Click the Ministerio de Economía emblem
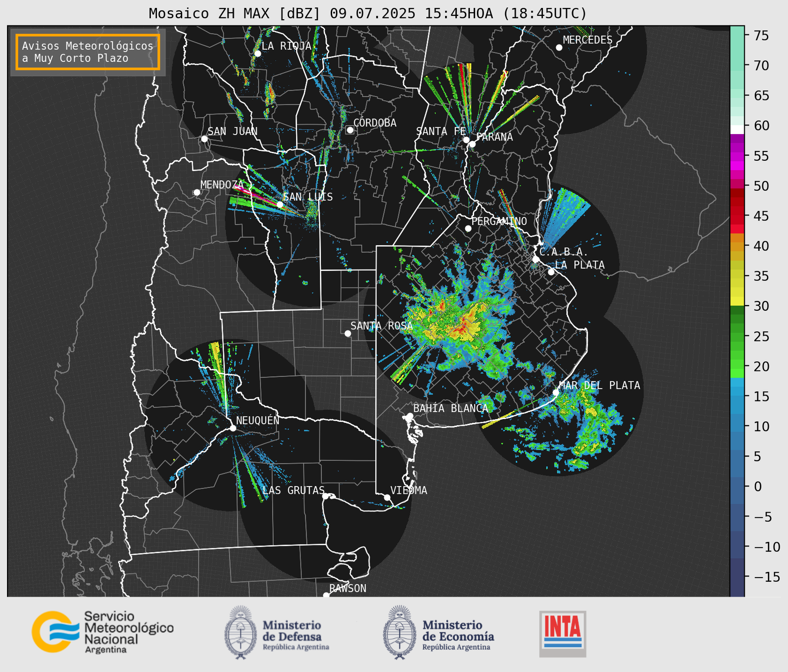This screenshot has width=788, height=672. tap(400, 632)
